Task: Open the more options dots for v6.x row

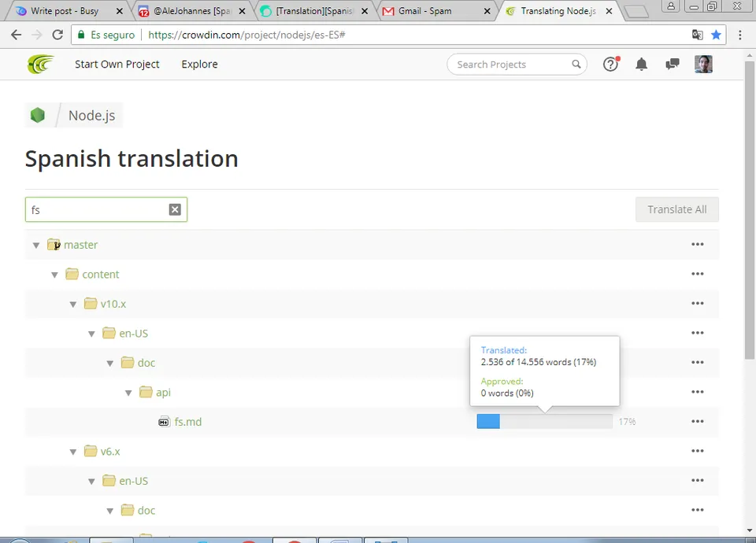Action: [x=697, y=451]
